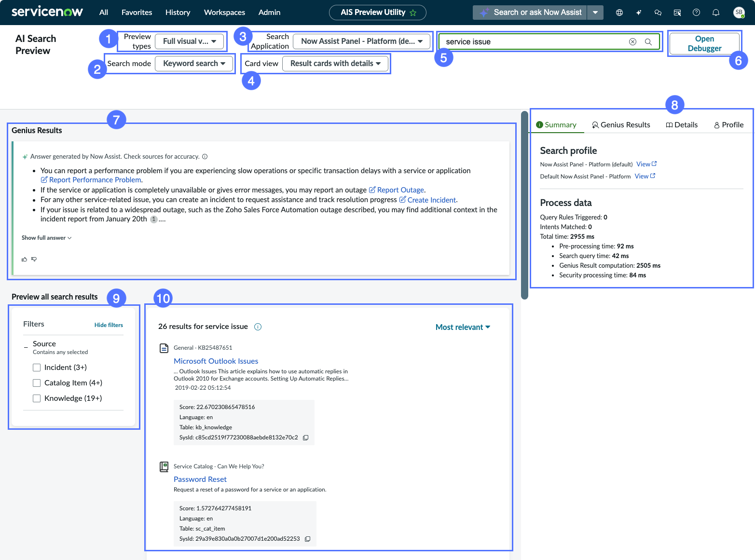
Task: Click the magnifier search icon
Action: pyautogui.click(x=648, y=41)
